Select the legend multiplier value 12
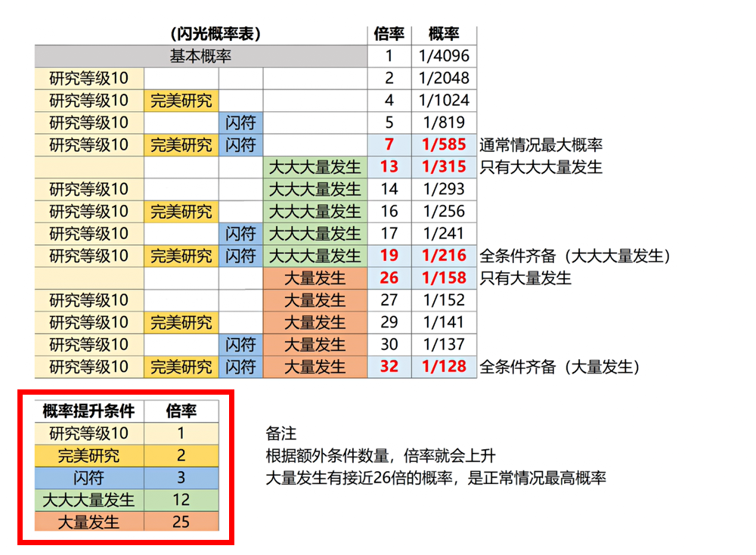756x555 pixels. 181,500
